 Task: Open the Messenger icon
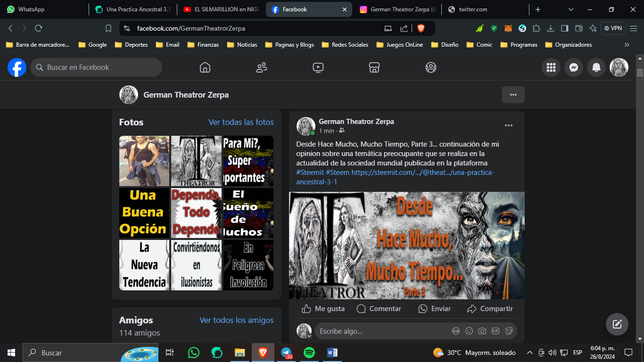pyautogui.click(x=574, y=67)
